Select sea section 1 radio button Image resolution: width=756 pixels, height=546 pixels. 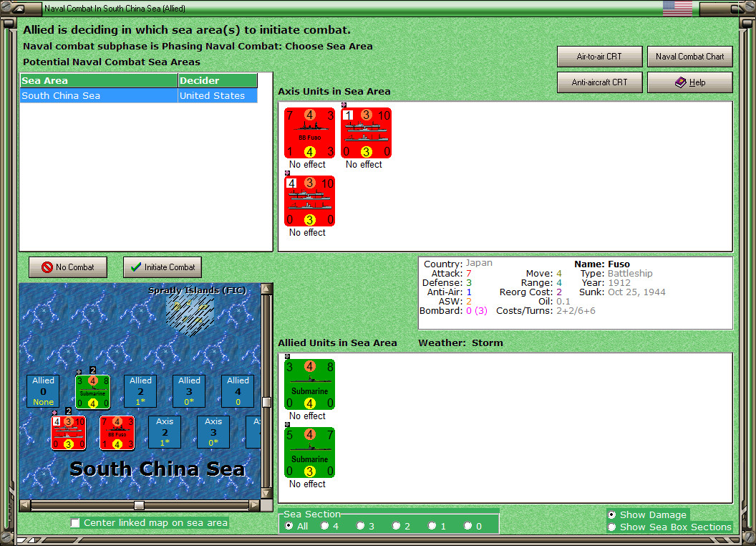[432, 526]
